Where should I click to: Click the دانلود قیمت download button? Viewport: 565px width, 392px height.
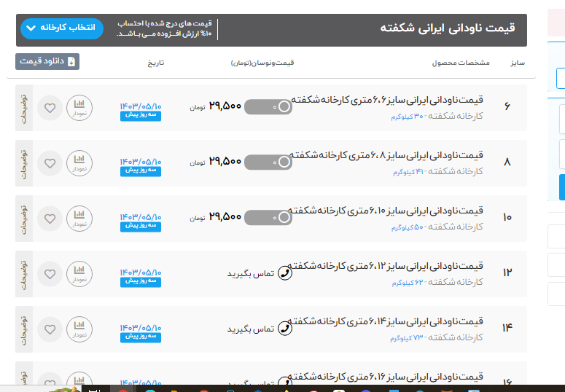point(47,62)
